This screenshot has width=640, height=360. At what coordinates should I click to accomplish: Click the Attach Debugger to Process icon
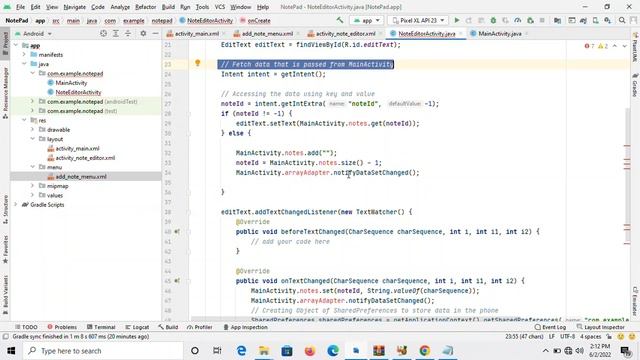530,20
